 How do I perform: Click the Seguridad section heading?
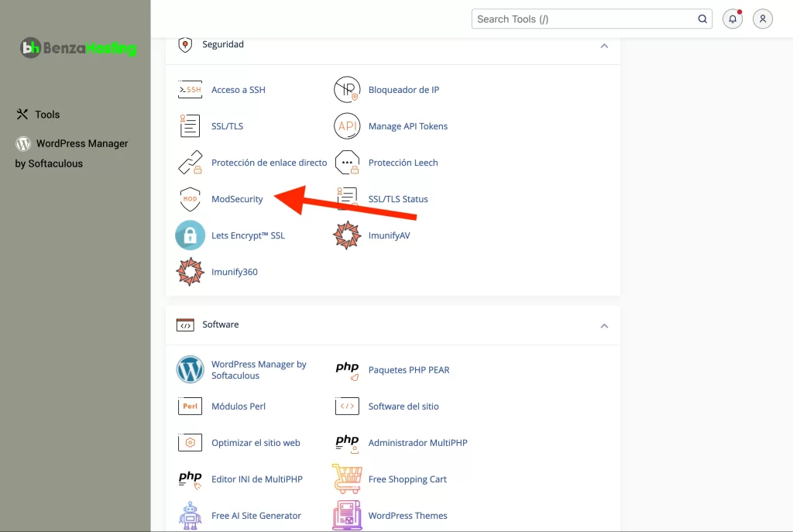pyautogui.click(x=223, y=44)
